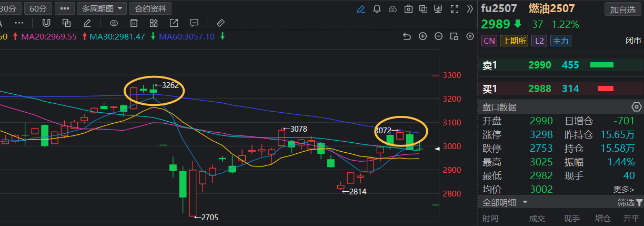Toggle drawings visibility with the eye icon
This screenshot has width=644, height=226.
click(114, 23)
